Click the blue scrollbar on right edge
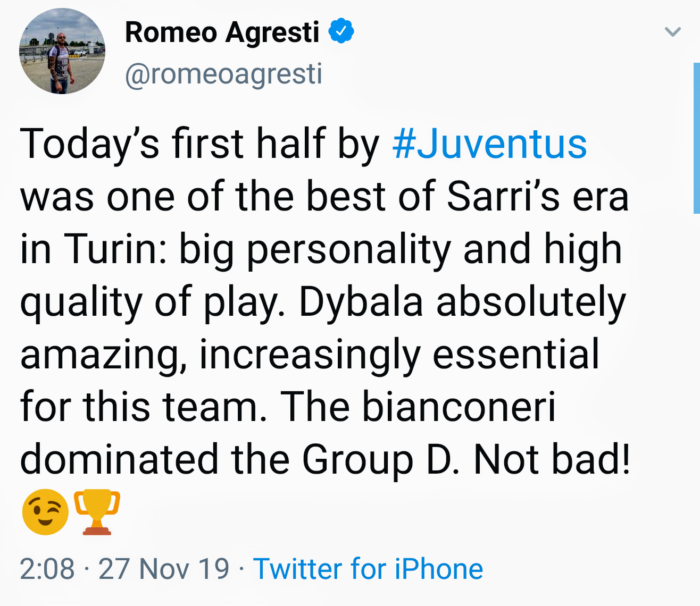The image size is (700, 606). click(696, 138)
